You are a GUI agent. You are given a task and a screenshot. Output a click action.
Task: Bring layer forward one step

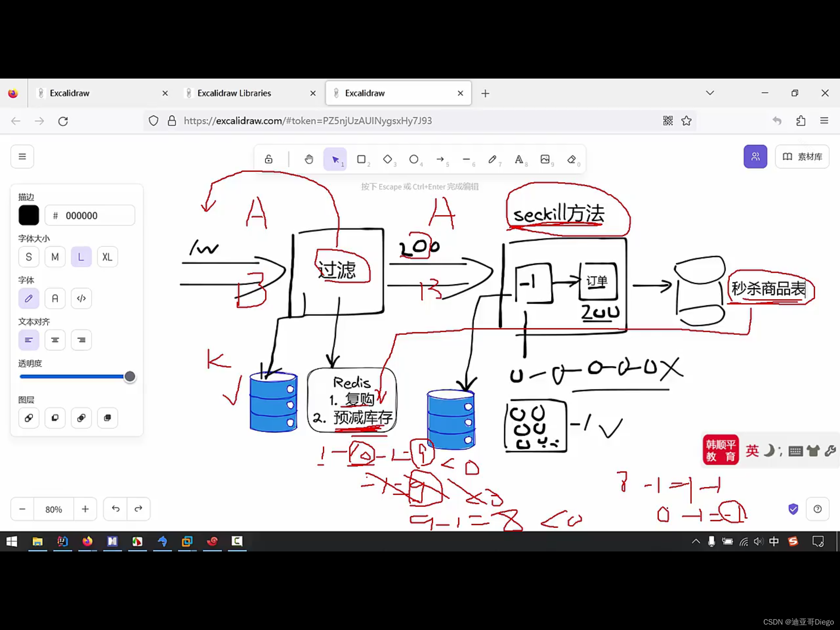[x=81, y=418]
